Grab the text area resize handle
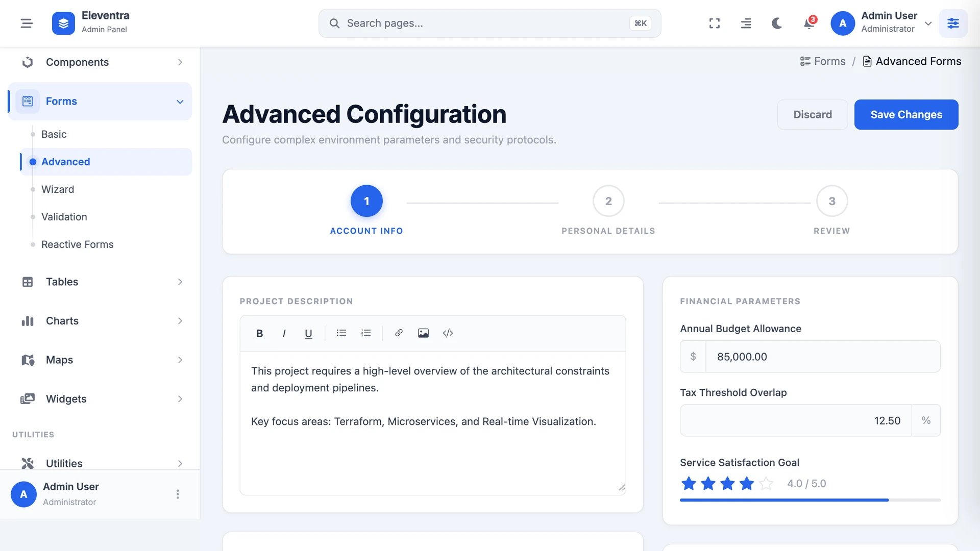The width and height of the screenshot is (980, 551). click(622, 488)
